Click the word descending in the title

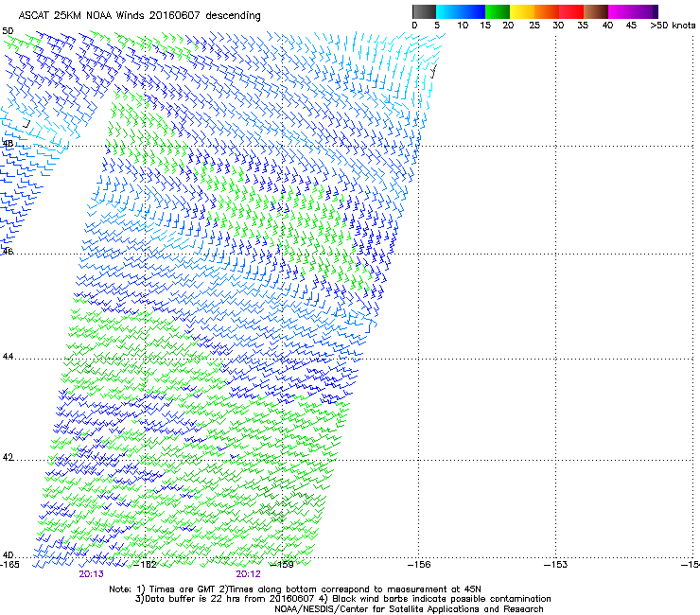click(x=233, y=15)
